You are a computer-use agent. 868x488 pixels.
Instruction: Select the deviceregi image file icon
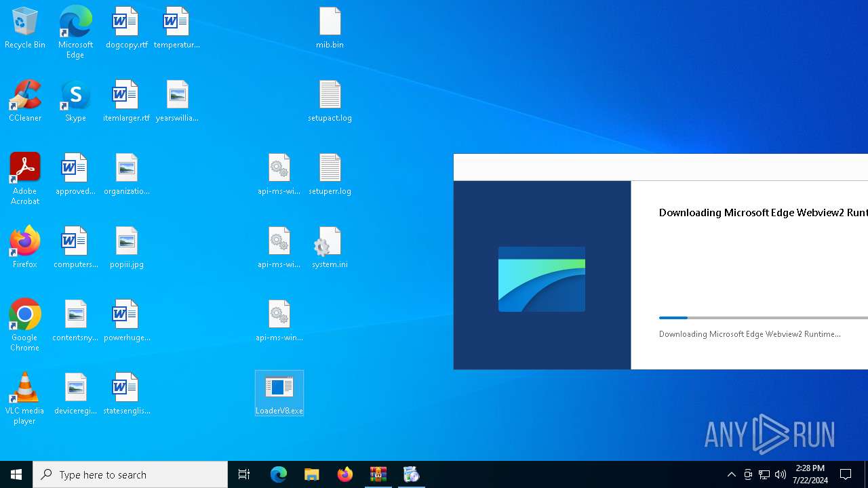tap(75, 394)
